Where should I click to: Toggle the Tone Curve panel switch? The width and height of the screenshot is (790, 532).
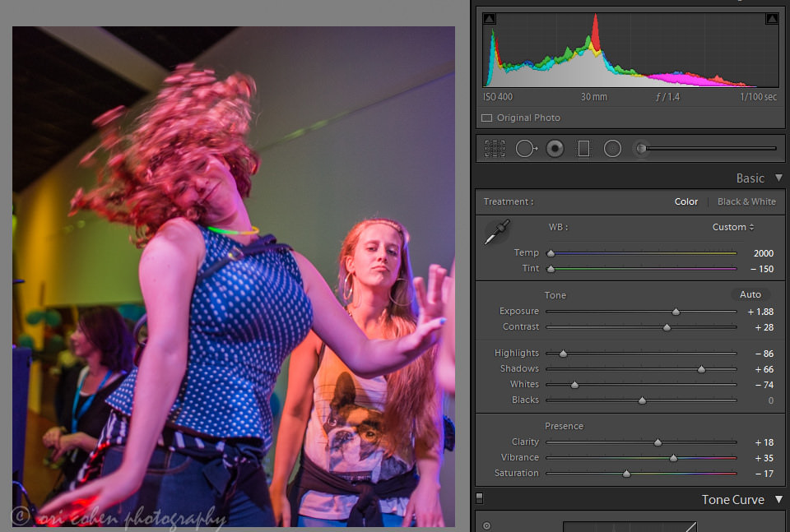479,497
